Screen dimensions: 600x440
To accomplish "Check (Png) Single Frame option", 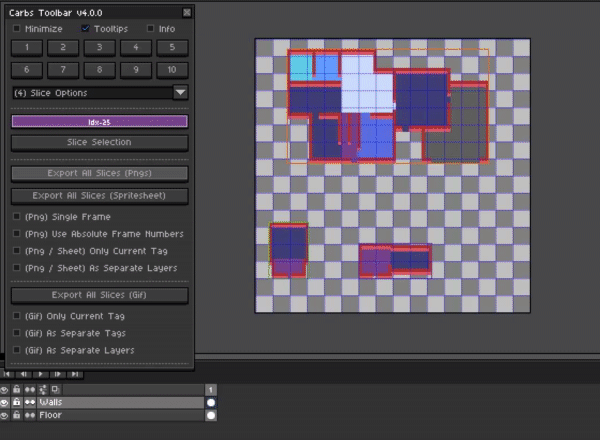I will coord(16,217).
